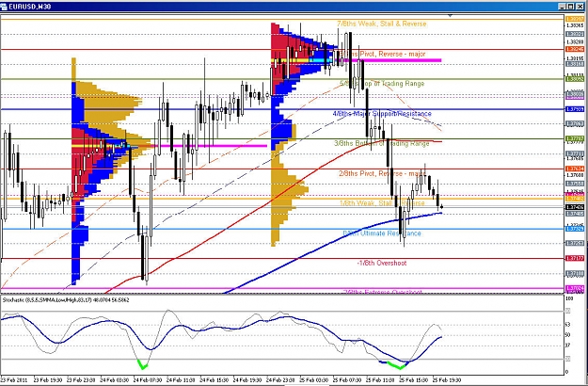Click the '24 Feb 07:30' time label
Screen dimensions: 588x386
[x=148, y=380]
